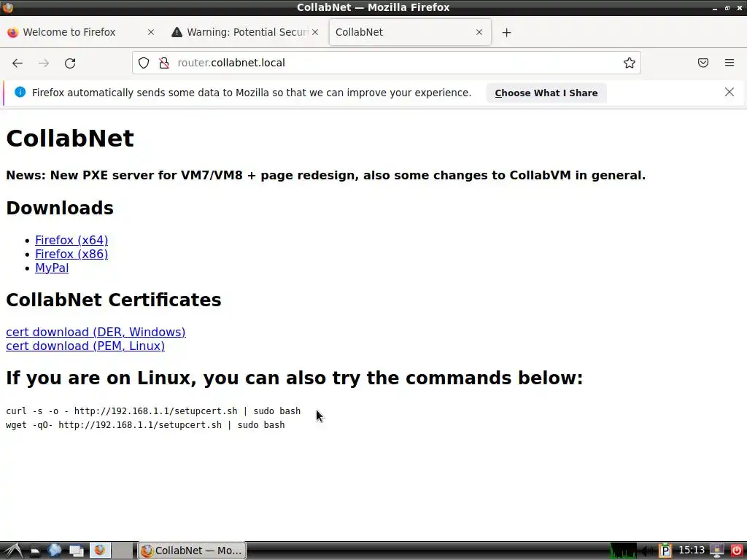Click the CPU usage monitor in tray
The width and height of the screenshot is (747, 560).
pyautogui.click(x=624, y=551)
